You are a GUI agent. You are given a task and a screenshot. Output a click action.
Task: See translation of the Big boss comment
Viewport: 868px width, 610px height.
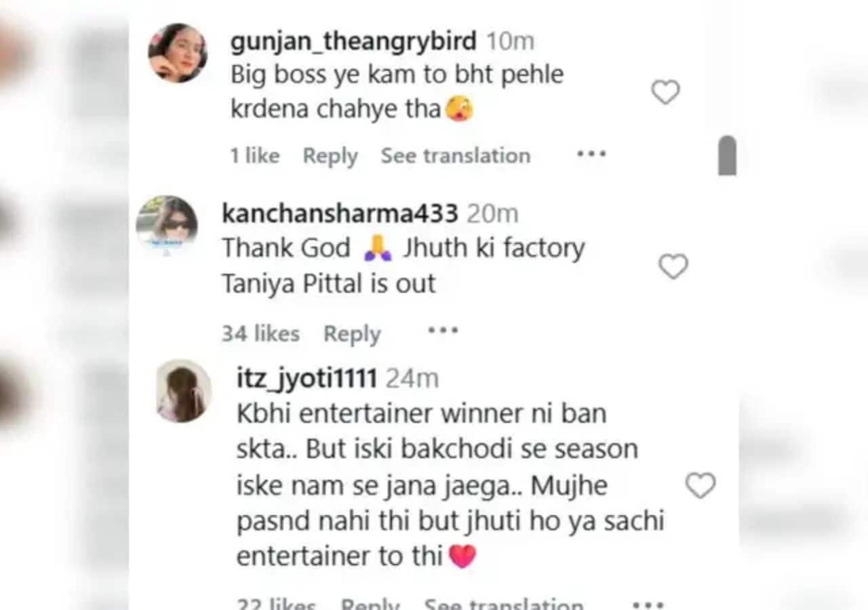455,156
